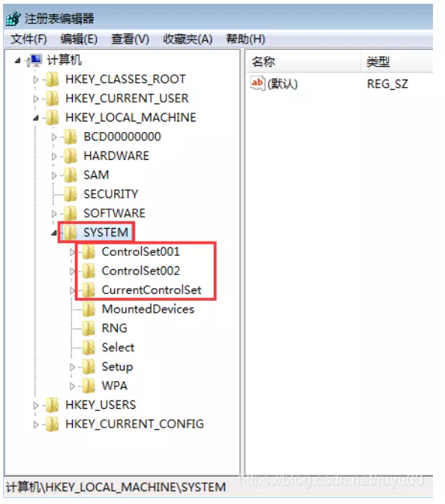Select the SECURITY key label
Viewport: 445px width, 504px height.
tap(111, 194)
